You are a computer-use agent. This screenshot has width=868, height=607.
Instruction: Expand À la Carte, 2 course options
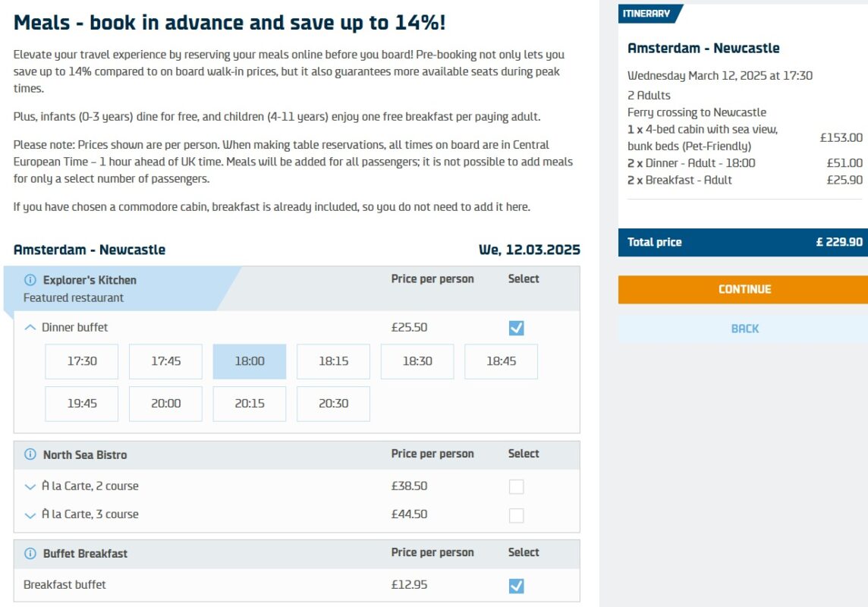pyautogui.click(x=30, y=486)
